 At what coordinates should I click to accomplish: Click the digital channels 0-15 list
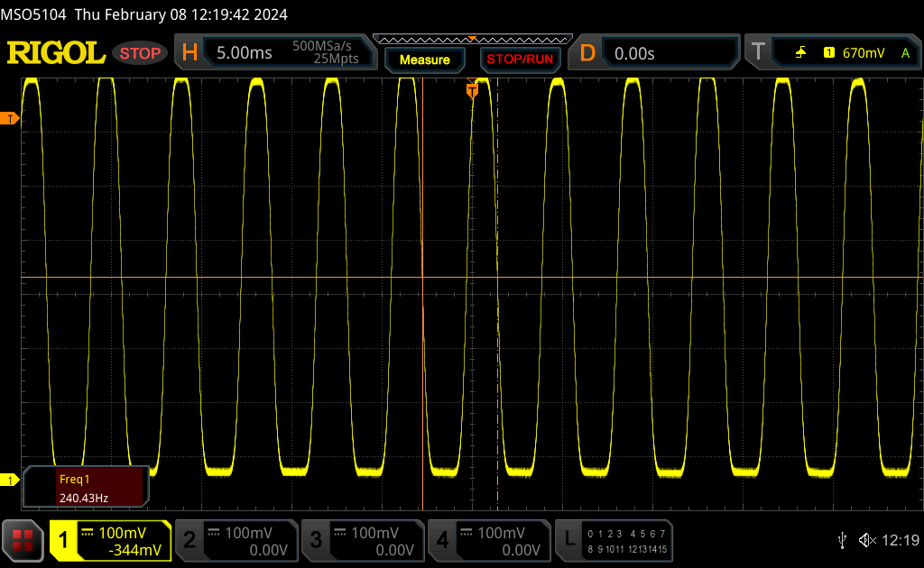(x=627, y=542)
